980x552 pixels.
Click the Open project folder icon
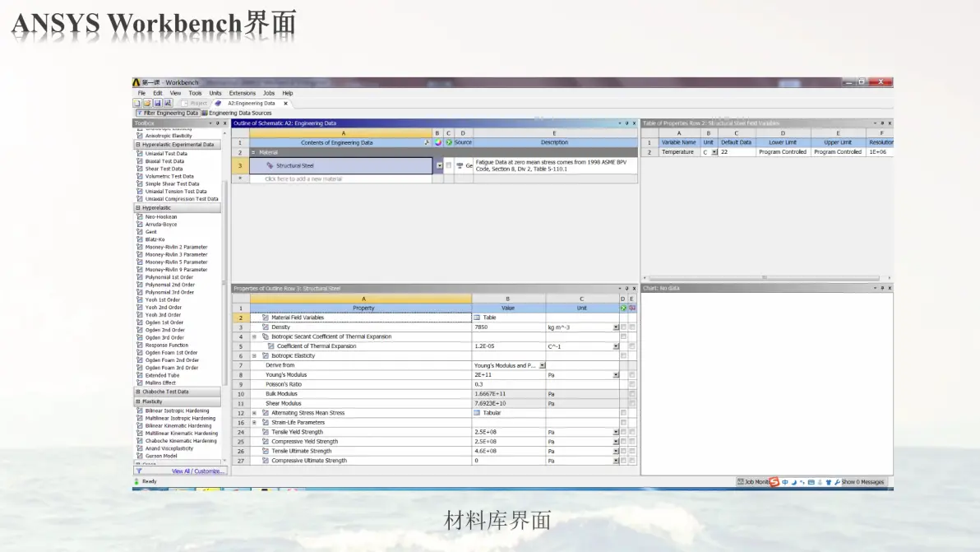(x=147, y=103)
